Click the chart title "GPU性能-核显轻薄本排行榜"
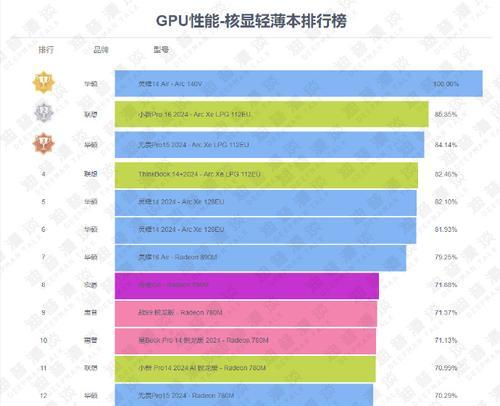 251,21
